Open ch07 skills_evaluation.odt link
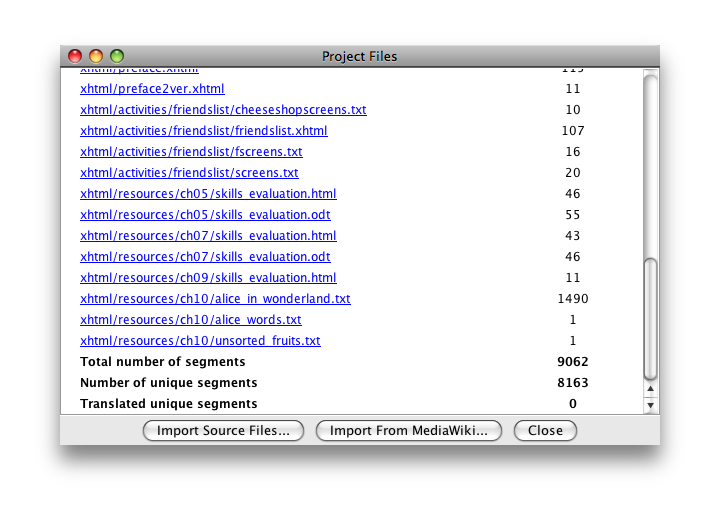The image size is (720, 520). (x=205, y=257)
